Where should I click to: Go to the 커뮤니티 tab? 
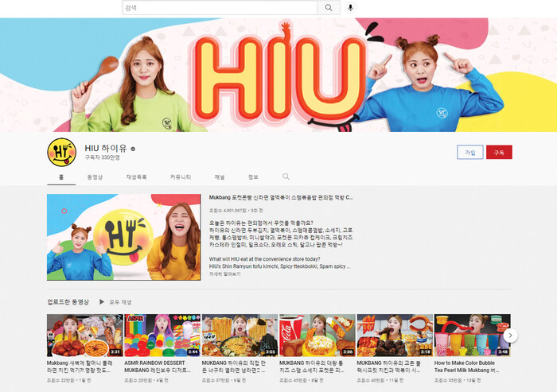click(181, 177)
